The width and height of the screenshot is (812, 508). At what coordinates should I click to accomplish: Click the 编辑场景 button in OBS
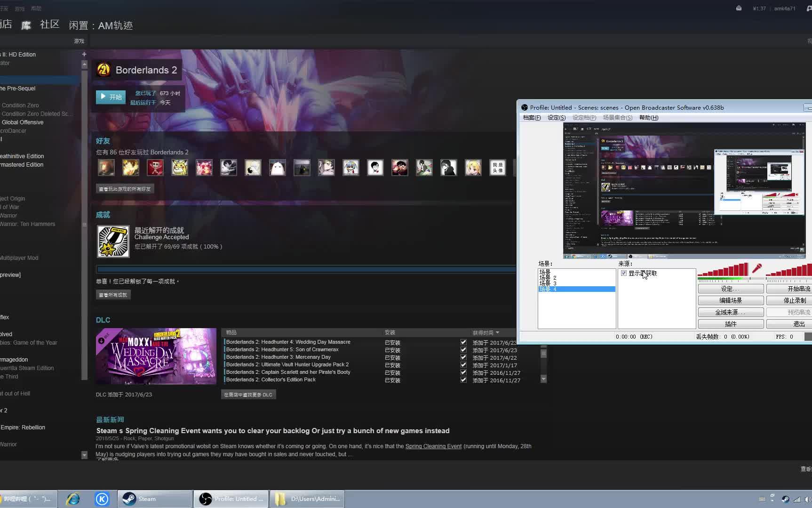(731, 300)
